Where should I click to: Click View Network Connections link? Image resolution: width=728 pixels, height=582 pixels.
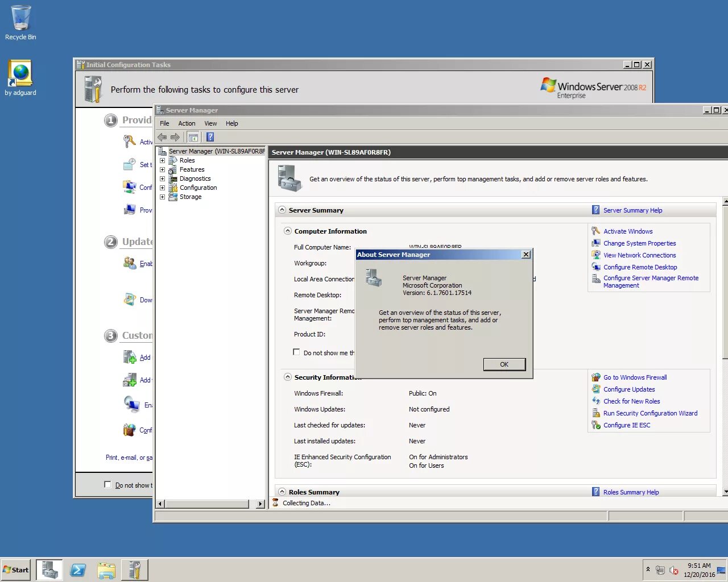click(639, 255)
